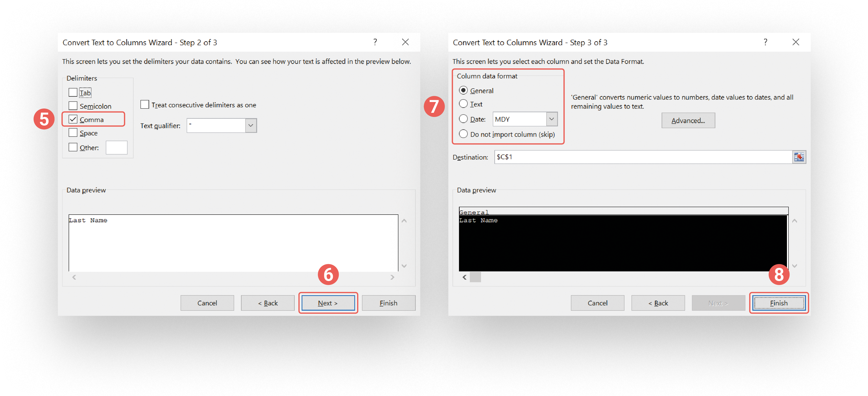The image size is (868, 396).
Task: Click preview scroll up arrow in Step 3
Action: click(x=795, y=221)
